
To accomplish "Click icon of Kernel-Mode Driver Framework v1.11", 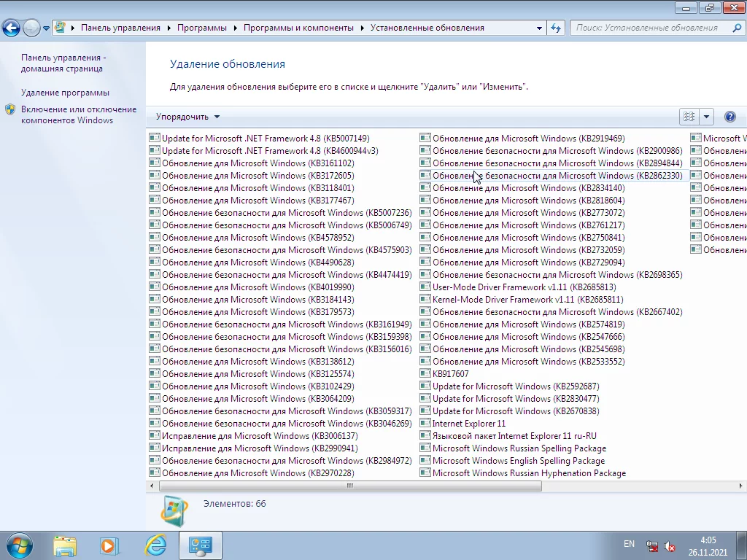I will point(425,299).
